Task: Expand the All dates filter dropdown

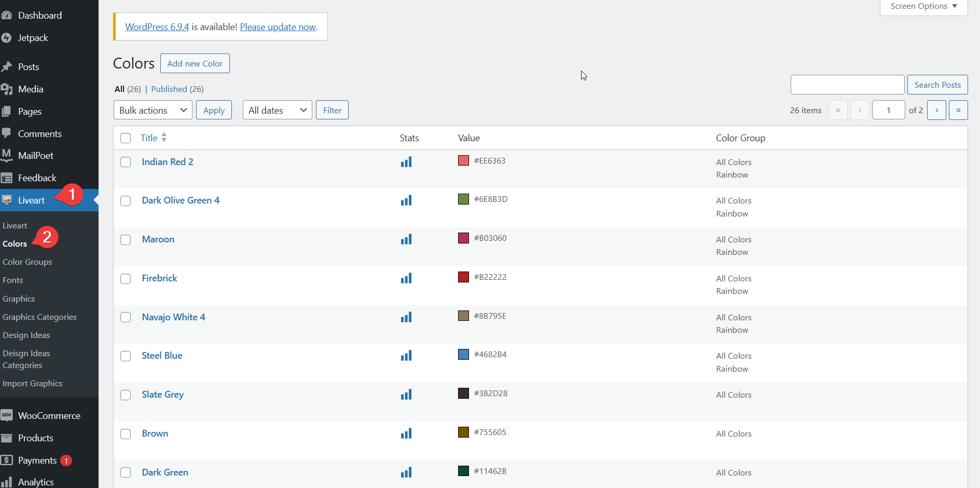Action: point(277,110)
